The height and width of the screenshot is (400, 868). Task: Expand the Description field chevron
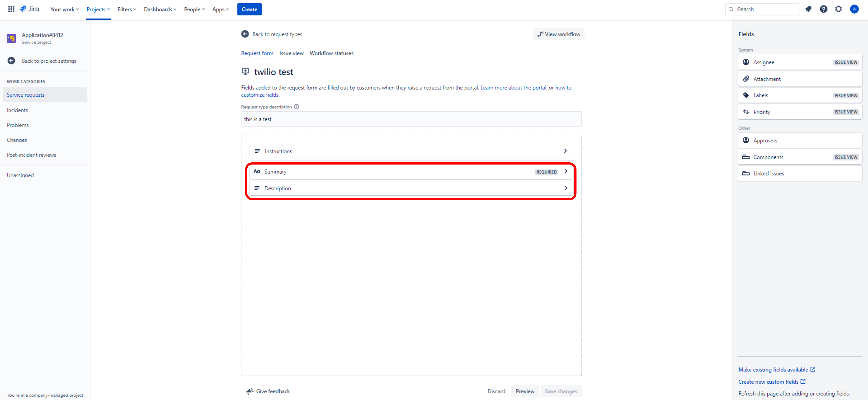(566, 188)
